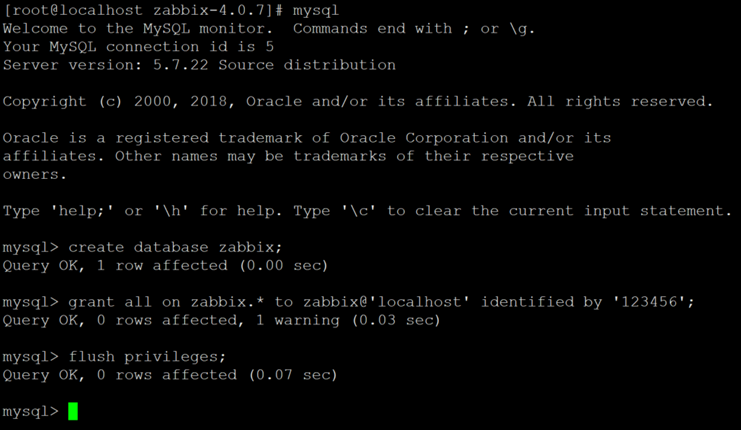
Task: Click the 'Welcome to the MySQL monitor' text
Action: coord(138,28)
